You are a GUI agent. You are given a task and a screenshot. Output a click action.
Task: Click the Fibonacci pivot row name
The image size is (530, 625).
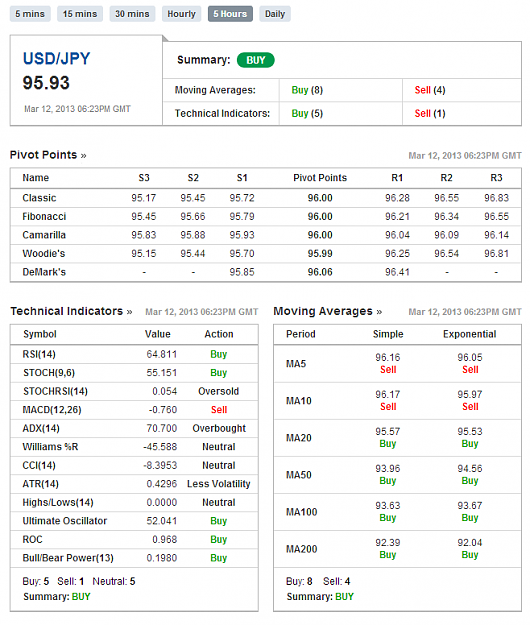coord(44,217)
